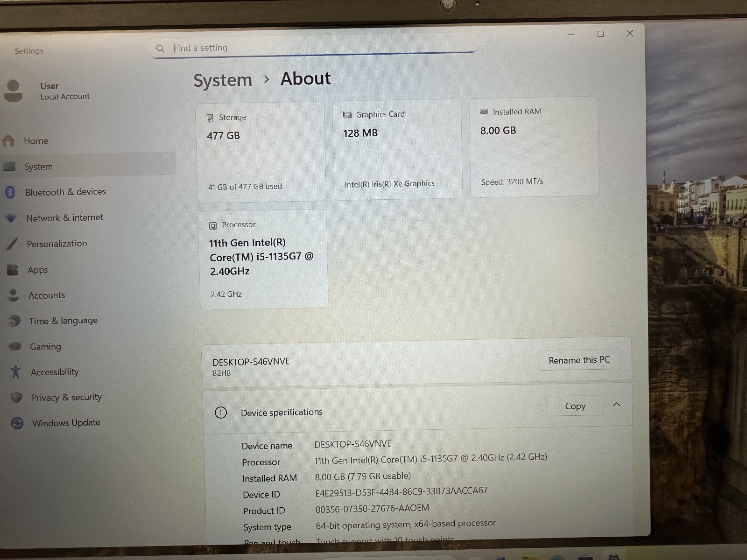Click the Time & language globe icon
This screenshot has height=560, width=747.
point(15,321)
